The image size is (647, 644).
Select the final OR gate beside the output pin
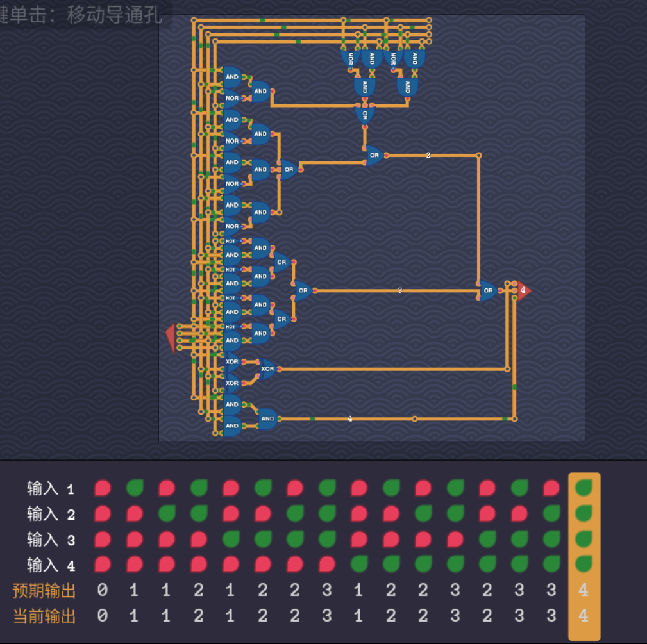point(488,291)
